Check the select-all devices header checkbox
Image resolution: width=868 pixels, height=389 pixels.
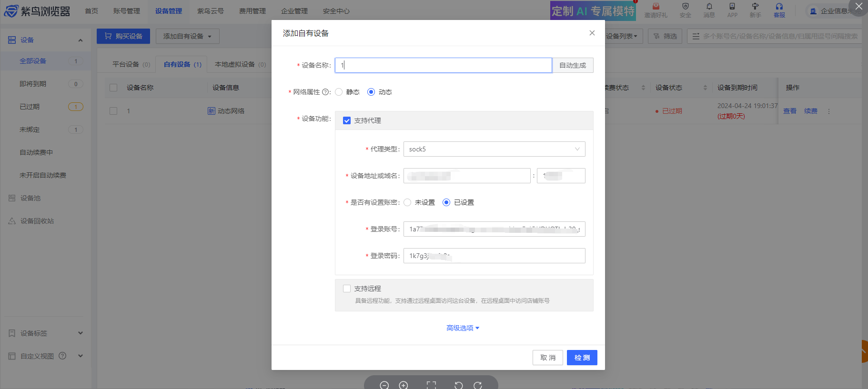[x=113, y=88]
